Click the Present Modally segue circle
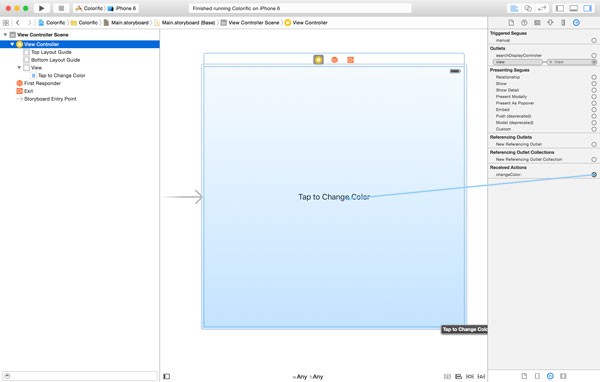600x382 pixels. coord(594,96)
